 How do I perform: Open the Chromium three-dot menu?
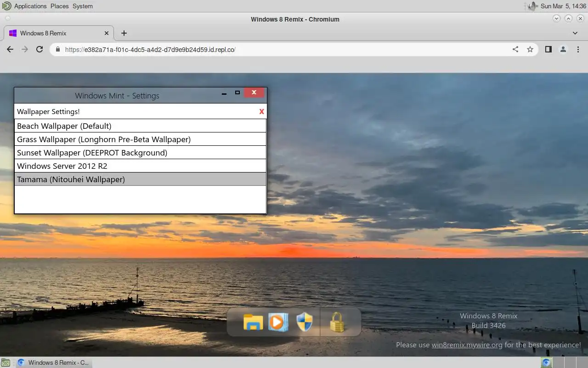point(578,49)
